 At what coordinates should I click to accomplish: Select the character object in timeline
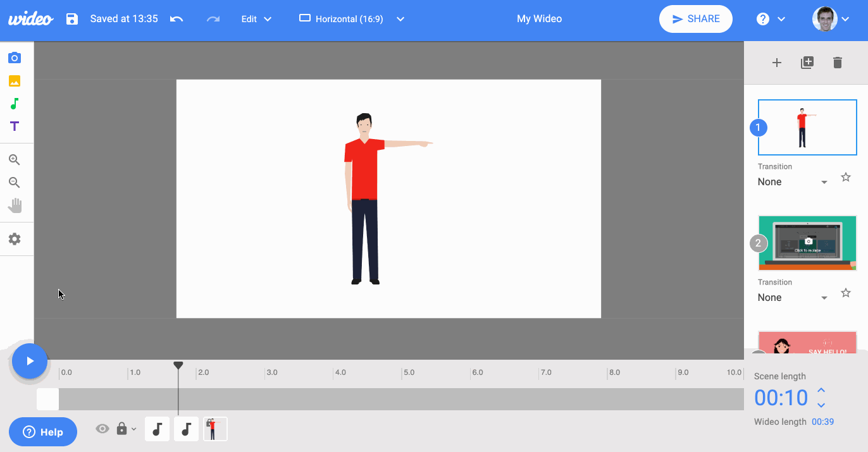pyautogui.click(x=215, y=429)
